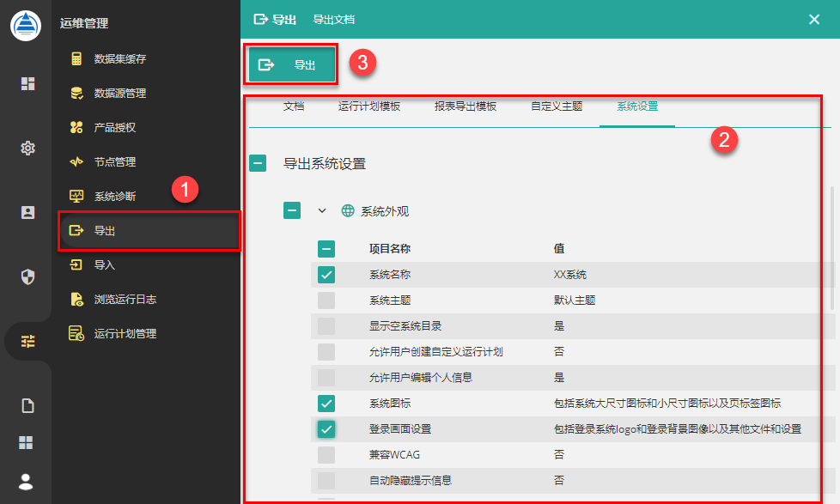
Task: Click the user card icon in left rail
Action: (x=27, y=212)
